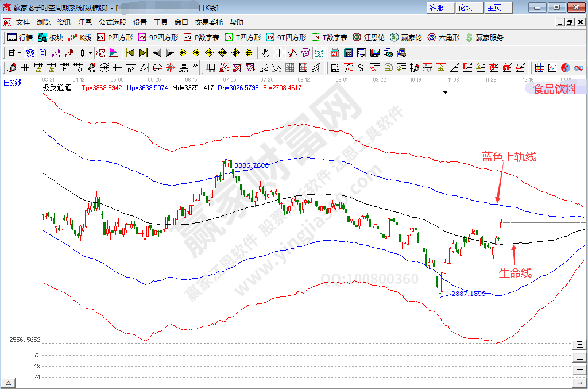
Task: Toggle the crosshair cursor button
Action: point(279,53)
